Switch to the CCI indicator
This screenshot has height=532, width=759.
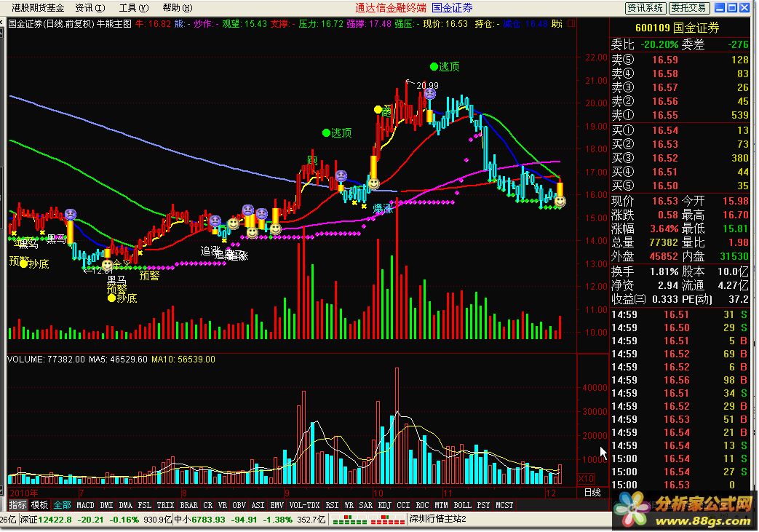pos(403,505)
